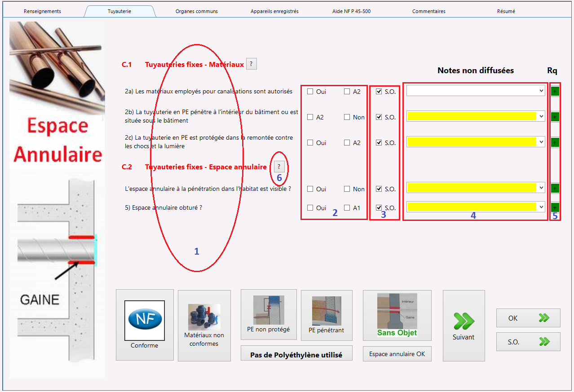The height and width of the screenshot is (392, 574).
Task: Open help beside C.1 Tuyauteries fixes - Matériaux
Action: tap(252, 64)
